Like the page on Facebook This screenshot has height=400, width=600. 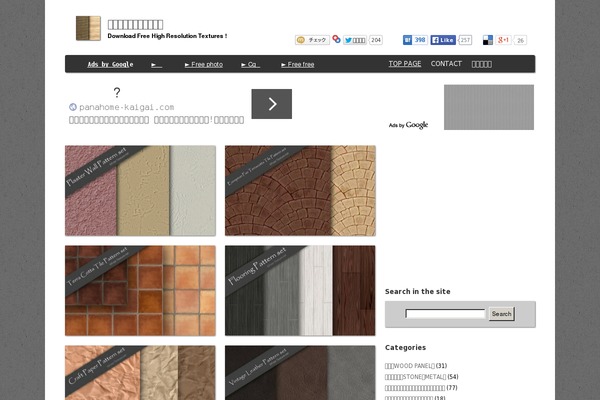coord(443,40)
